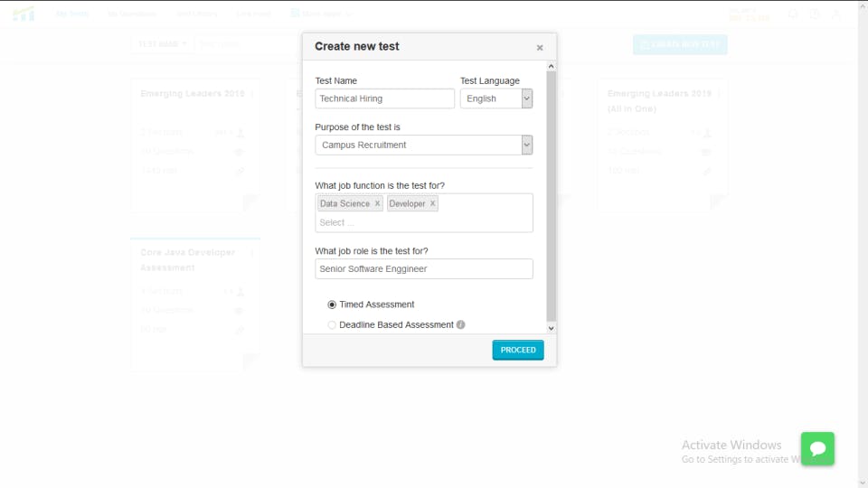868x488 pixels.
Task: Focus the job role text field
Action: 423,268
